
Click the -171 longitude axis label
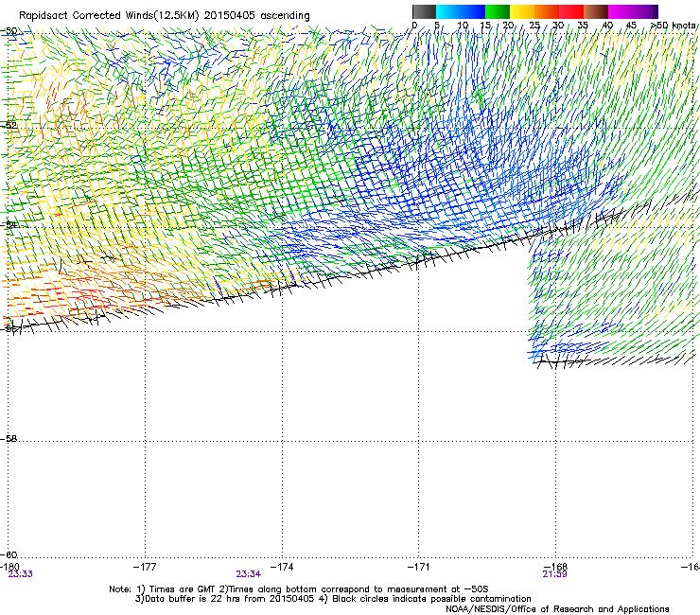[x=419, y=567]
